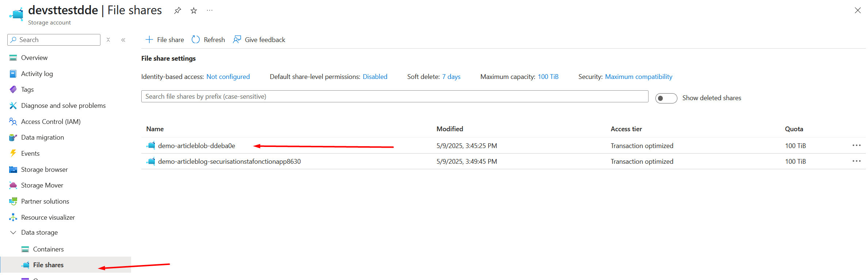The image size is (868, 280).
Task: Open Storage Mover
Action: (x=42, y=185)
